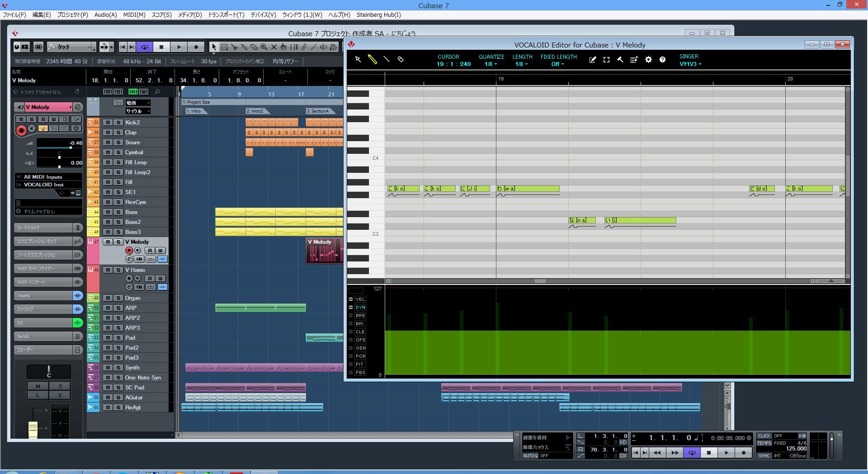This screenshot has height=474, width=868.
Task: Select the Line tool in Cubase toolbar
Action: coord(314,47)
